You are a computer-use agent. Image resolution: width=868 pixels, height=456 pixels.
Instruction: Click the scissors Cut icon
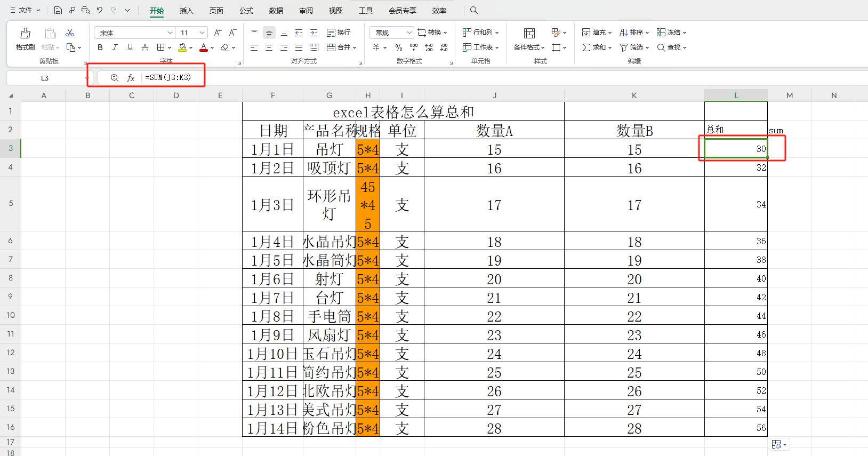(x=70, y=33)
